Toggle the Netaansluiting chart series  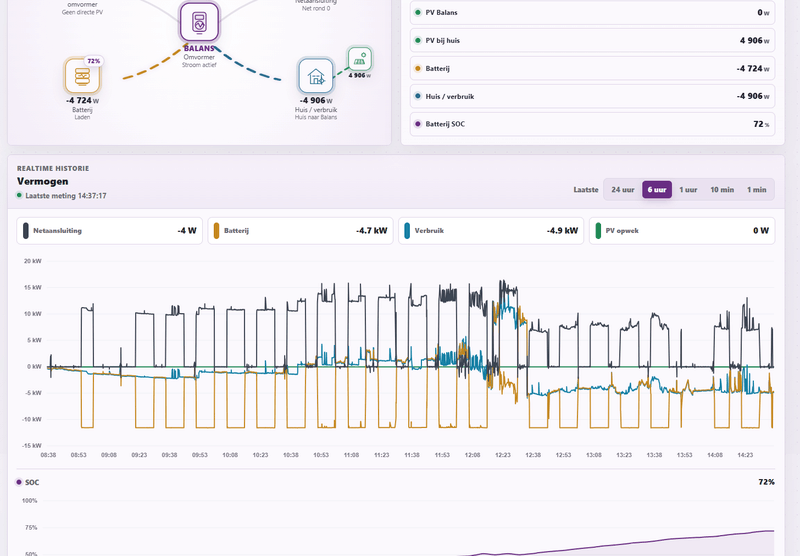(110, 231)
